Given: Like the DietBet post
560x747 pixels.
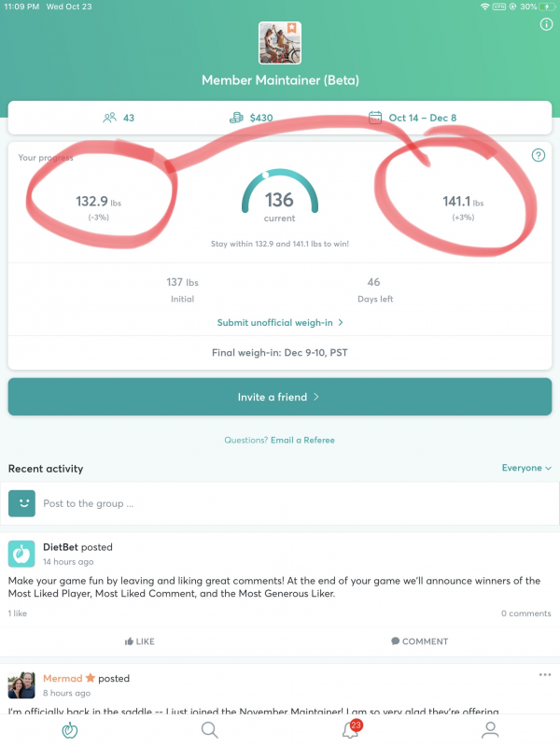Looking at the screenshot, I should click(140, 641).
